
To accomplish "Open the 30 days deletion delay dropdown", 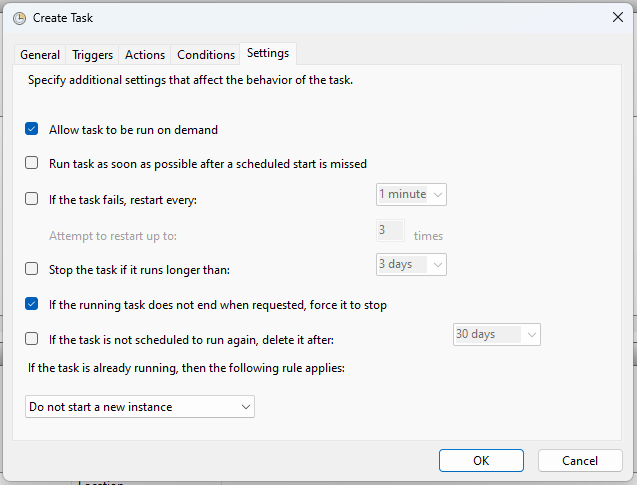I will point(496,334).
